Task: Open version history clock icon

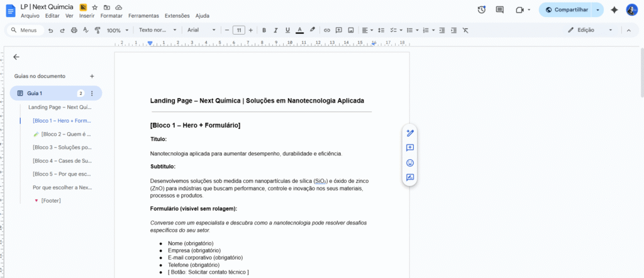Action: (x=481, y=9)
